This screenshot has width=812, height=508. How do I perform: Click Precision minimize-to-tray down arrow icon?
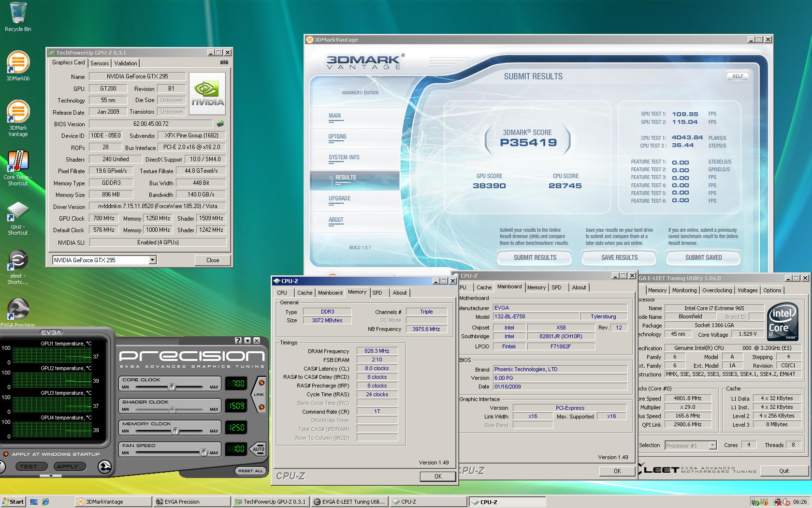click(x=247, y=341)
